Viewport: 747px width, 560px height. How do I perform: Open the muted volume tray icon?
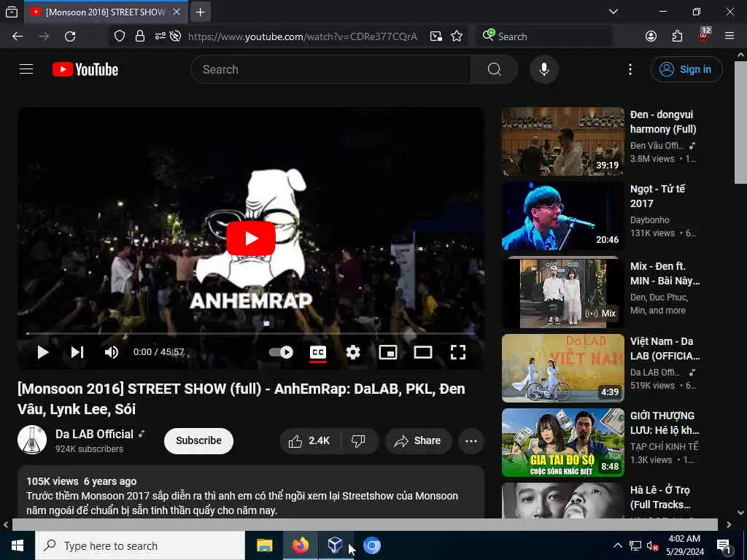(x=652, y=545)
